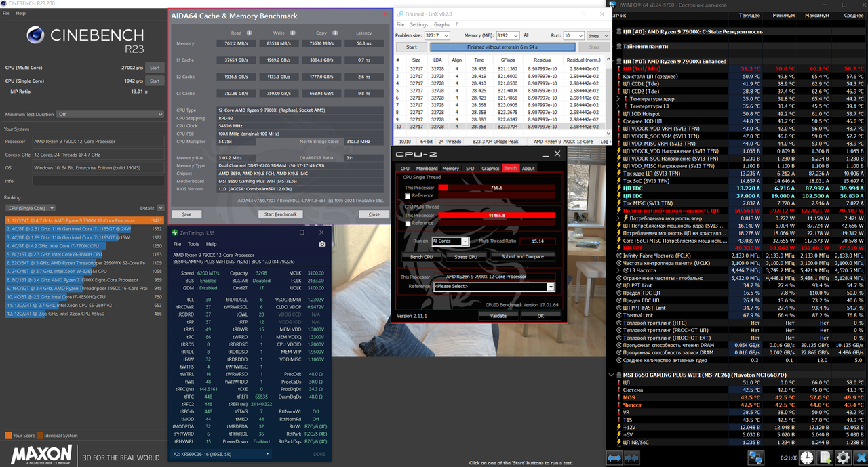
Task: Collapse sensor layout arrows icon in HWiNFO
Action: pos(632,458)
